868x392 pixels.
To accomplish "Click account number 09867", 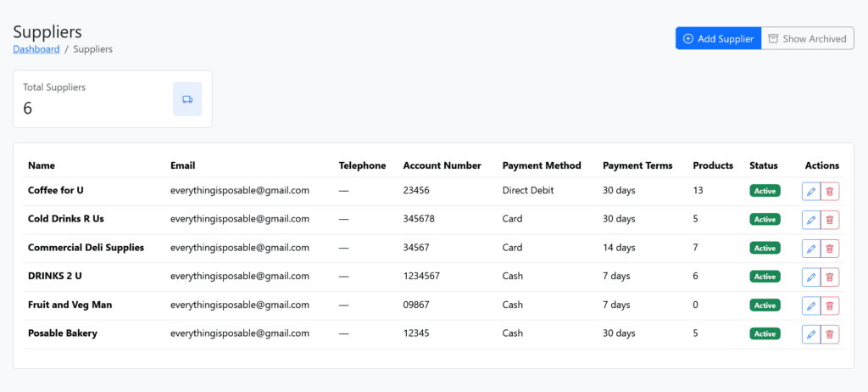I will [x=416, y=305].
